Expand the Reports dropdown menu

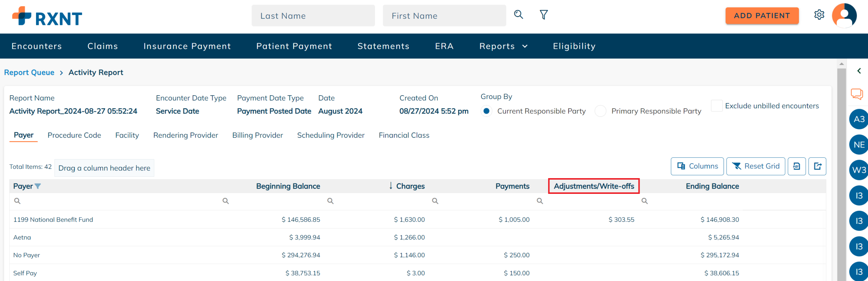coord(503,46)
